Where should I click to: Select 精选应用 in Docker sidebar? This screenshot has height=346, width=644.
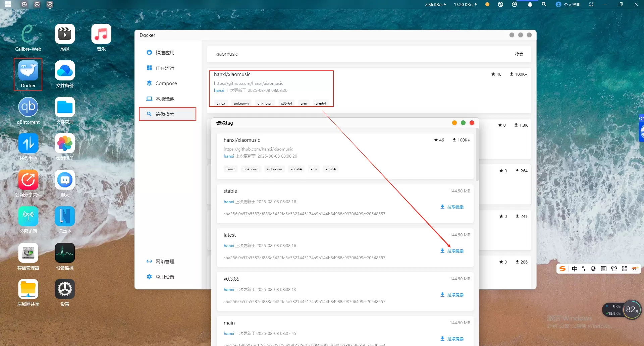tap(165, 53)
